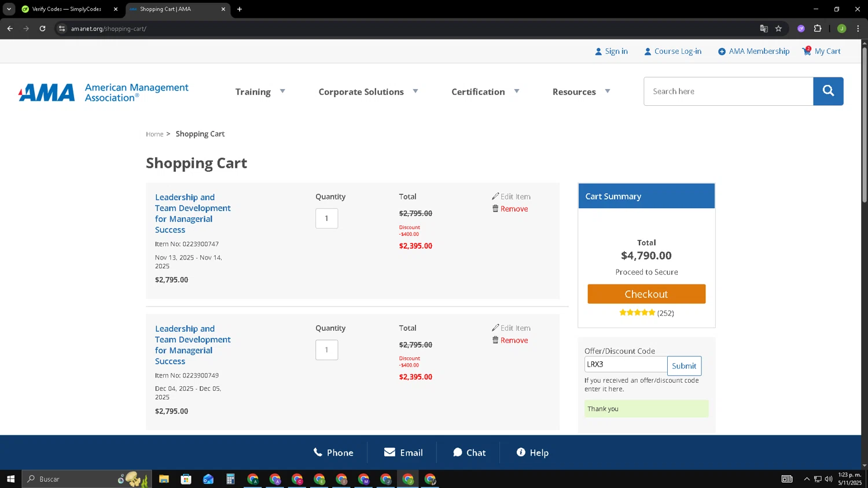Click the taskbar Buscar search box
868x488 pixels.
click(87, 479)
